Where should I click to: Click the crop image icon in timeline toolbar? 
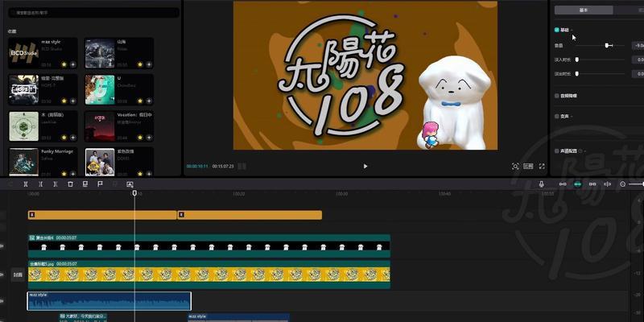[x=130, y=184]
